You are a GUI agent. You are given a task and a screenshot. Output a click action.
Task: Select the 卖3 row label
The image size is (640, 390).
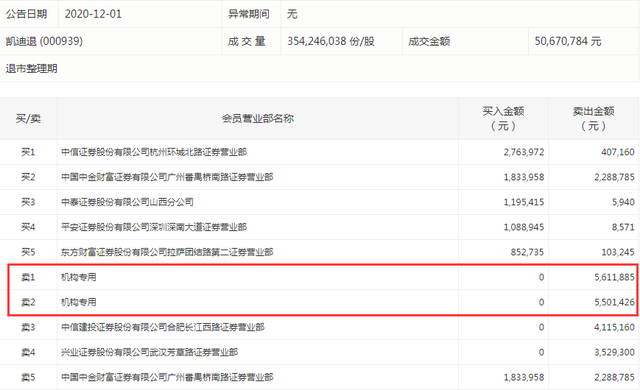(28, 327)
